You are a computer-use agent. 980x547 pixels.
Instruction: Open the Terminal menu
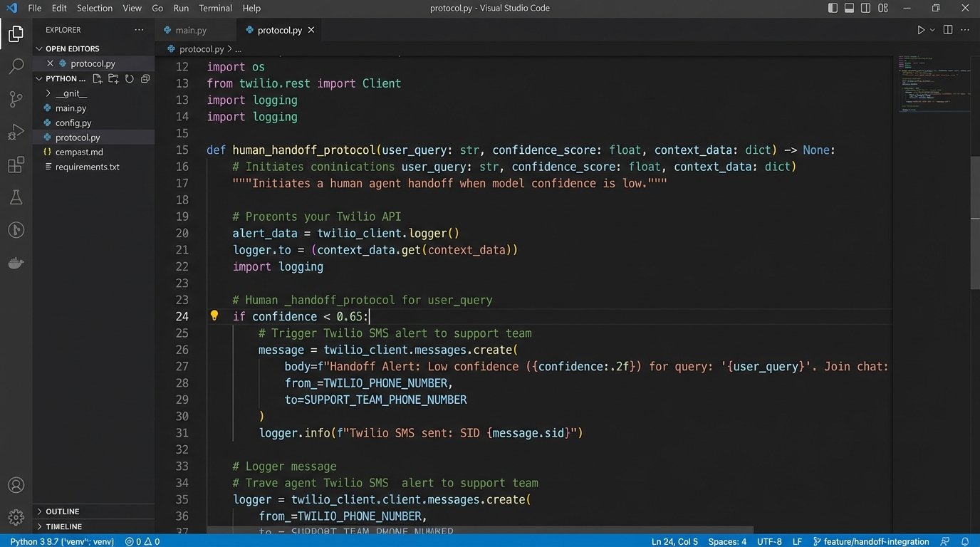pyautogui.click(x=215, y=9)
